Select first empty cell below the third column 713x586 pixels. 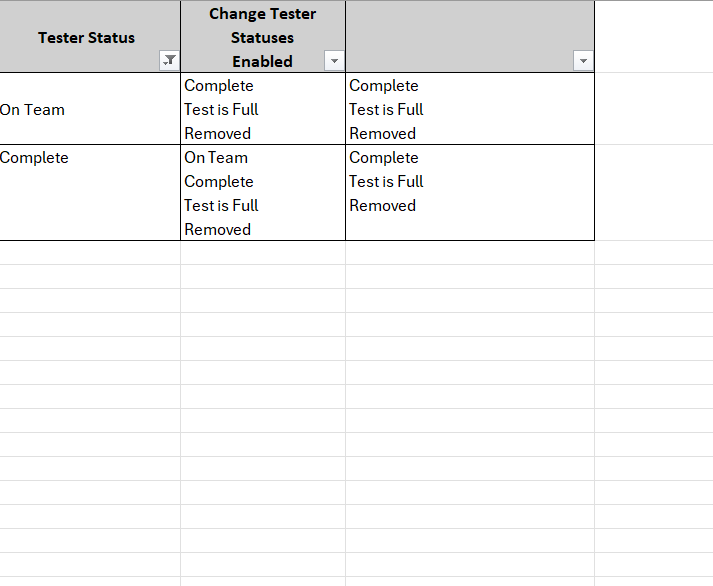pos(470,252)
